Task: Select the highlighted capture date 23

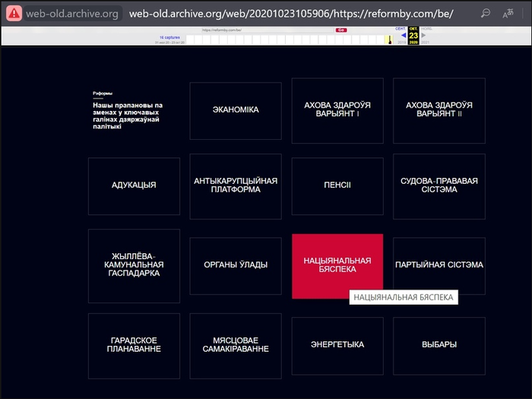Action: point(413,35)
